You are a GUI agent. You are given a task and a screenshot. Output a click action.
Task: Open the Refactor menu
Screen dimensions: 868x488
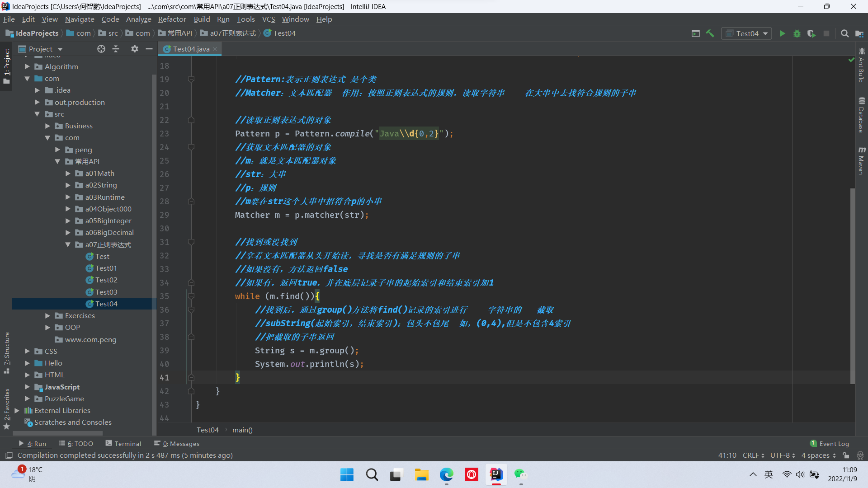tap(172, 19)
